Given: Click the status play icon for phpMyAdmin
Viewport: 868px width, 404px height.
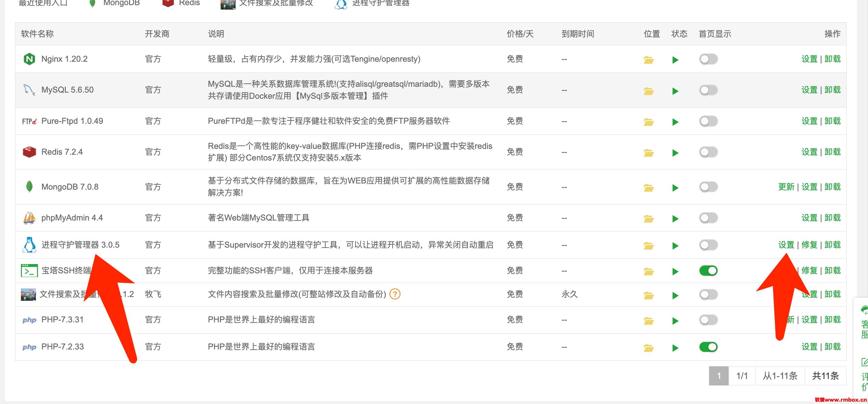Looking at the screenshot, I should pos(675,219).
